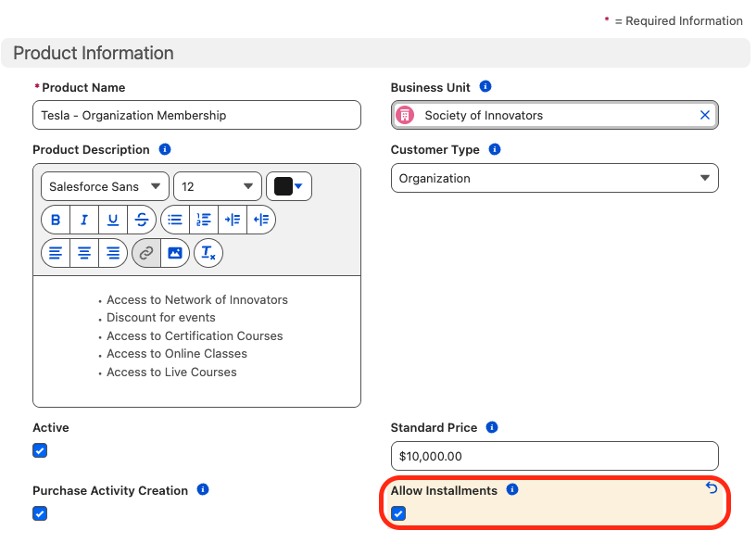Image resolution: width=756 pixels, height=543 pixels.
Task: Show info tooltip for Business Unit
Action: (485, 86)
